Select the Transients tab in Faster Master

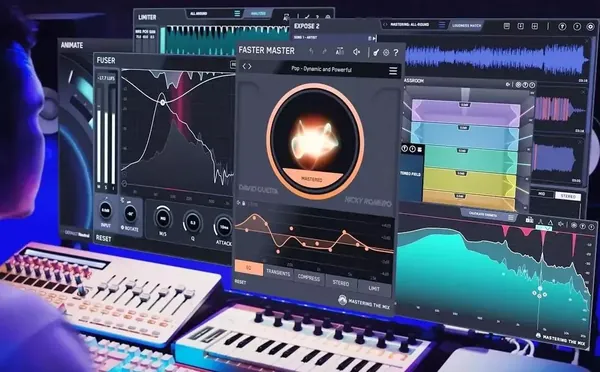278,273
